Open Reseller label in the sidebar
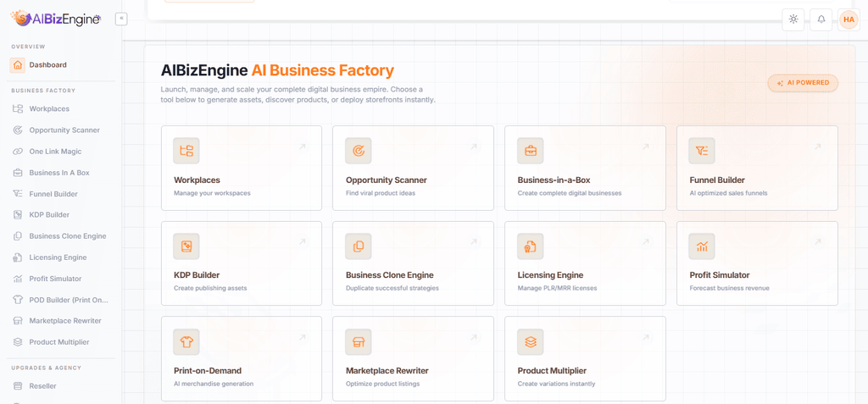The image size is (868, 404). (42, 385)
